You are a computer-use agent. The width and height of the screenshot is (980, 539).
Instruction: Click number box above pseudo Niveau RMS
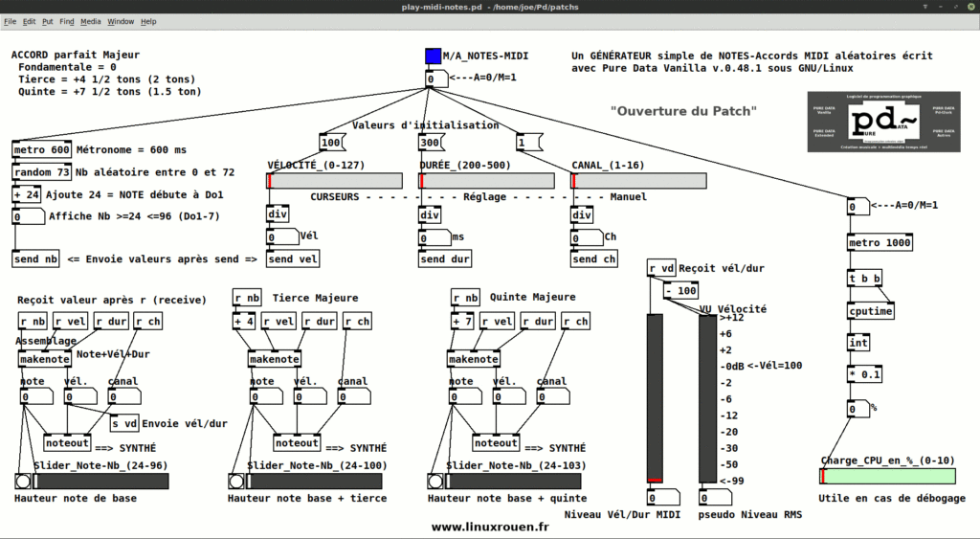pos(715,498)
